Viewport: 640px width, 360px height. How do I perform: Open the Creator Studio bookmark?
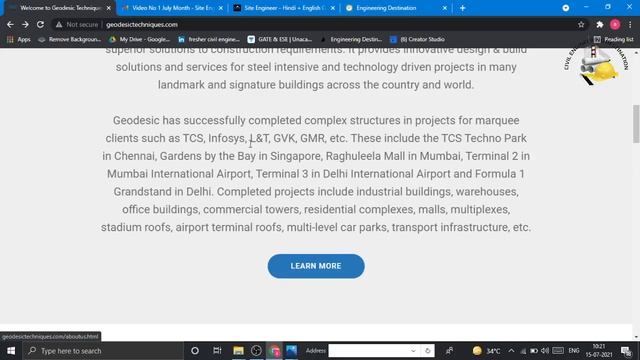(417, 39)
